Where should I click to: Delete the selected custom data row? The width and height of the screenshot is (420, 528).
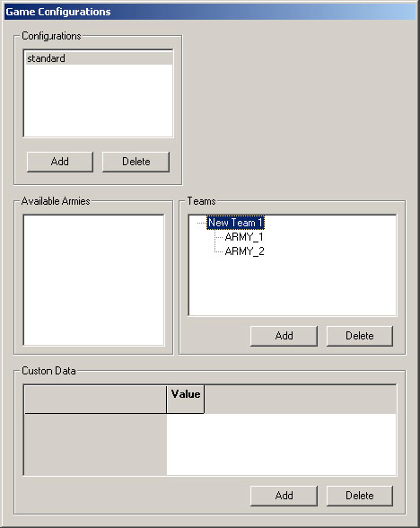(x=359, y=496)
